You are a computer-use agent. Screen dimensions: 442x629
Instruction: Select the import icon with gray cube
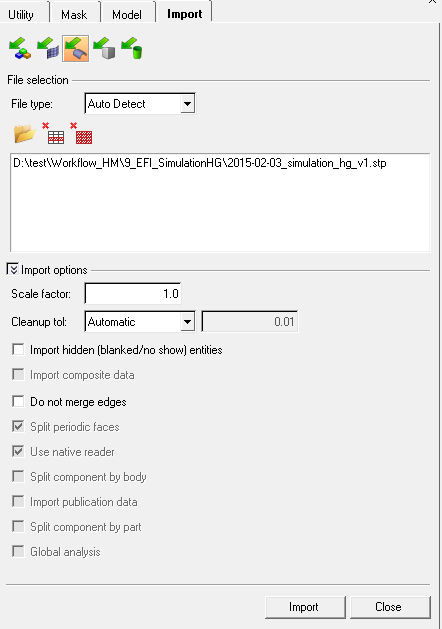(104, 49)
